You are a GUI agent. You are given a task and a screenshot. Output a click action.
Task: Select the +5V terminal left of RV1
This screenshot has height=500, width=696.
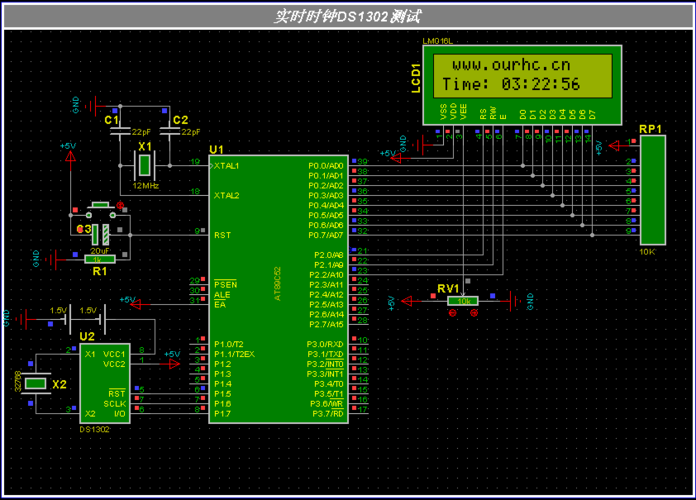[407, 301]
